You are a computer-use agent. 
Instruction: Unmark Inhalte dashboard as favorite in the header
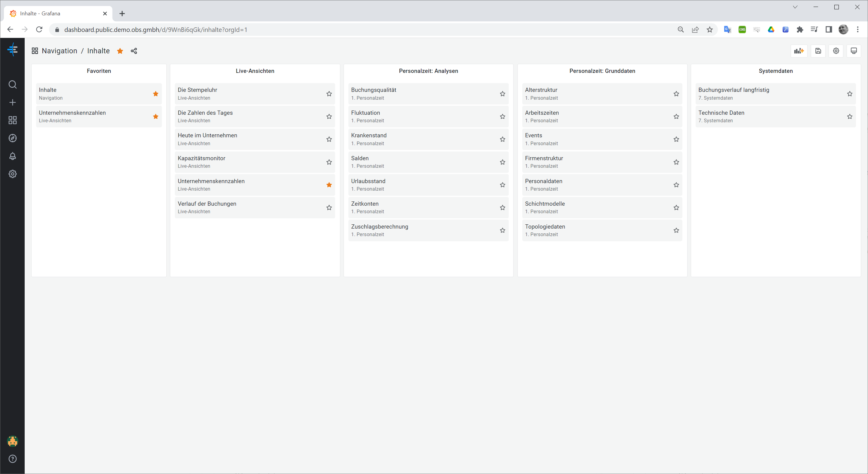(x=120, y=51)
